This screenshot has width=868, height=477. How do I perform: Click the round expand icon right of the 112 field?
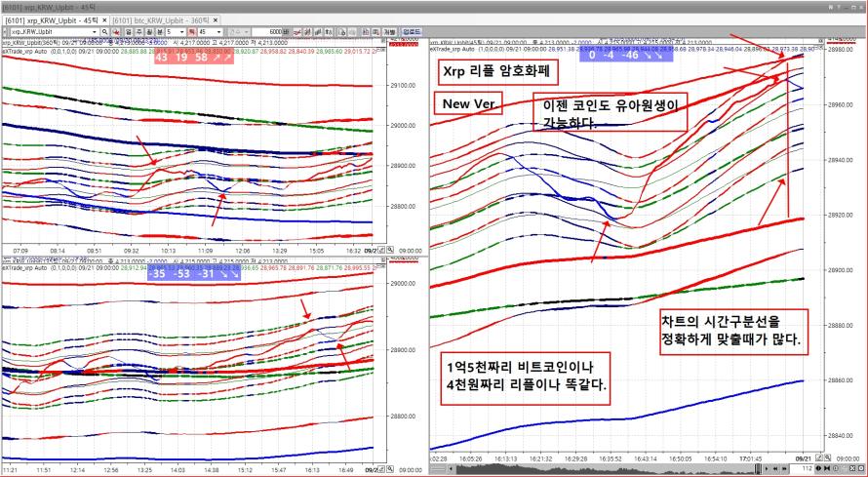point(818,468)
